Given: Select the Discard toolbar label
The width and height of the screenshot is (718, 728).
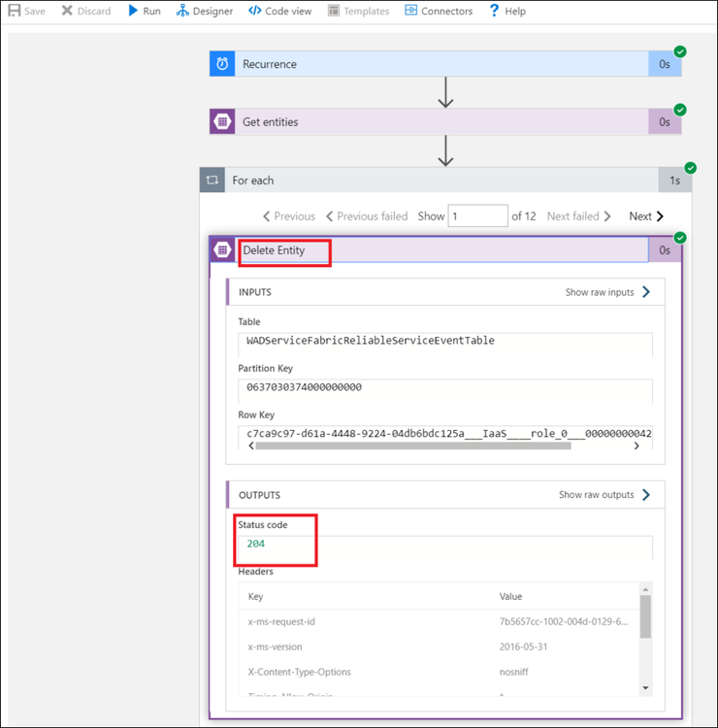Looking at the screenshot, I should pos(94,11).
